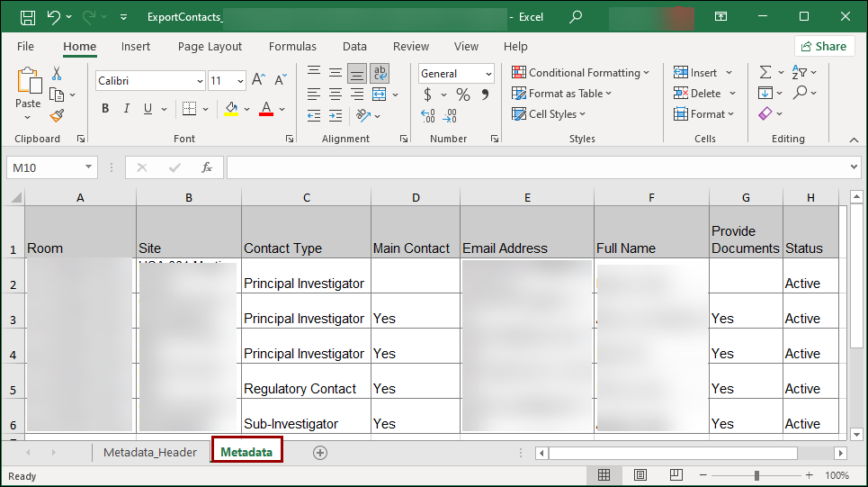Insert a function via fx icon
The image size is (868, 487).
pos(206,167)
